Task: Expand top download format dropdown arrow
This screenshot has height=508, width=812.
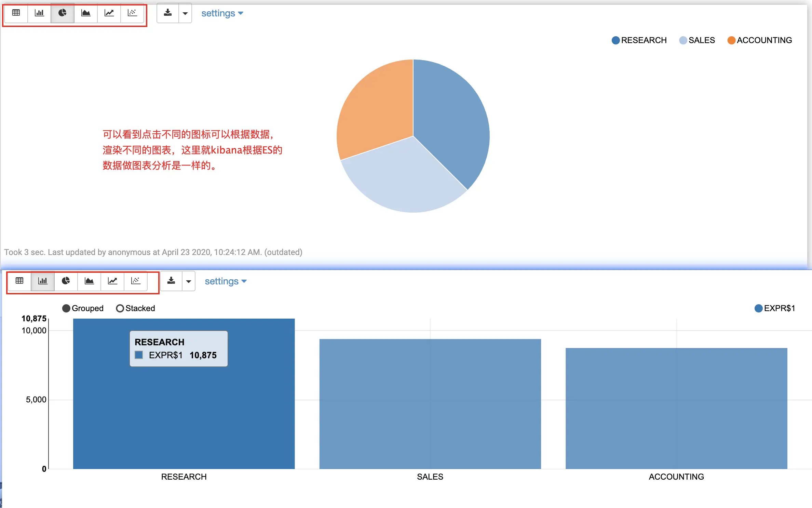Action: (x=185, y=13)
